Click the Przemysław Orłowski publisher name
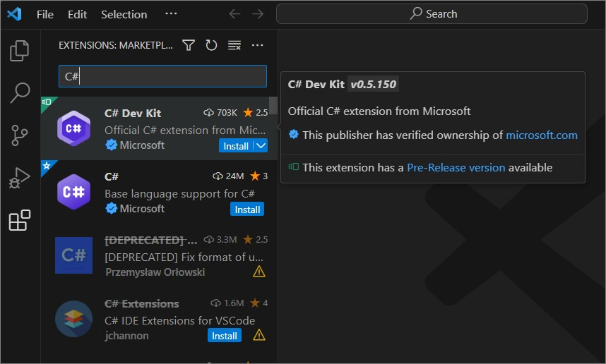The width and height of the screenshot is (606, 364). [x=155, y=272]
